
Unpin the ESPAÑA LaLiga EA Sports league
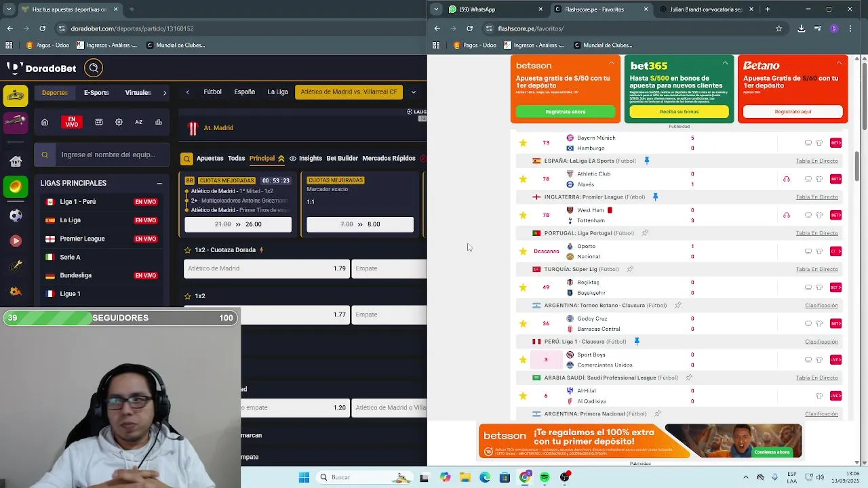coord(647,161)
